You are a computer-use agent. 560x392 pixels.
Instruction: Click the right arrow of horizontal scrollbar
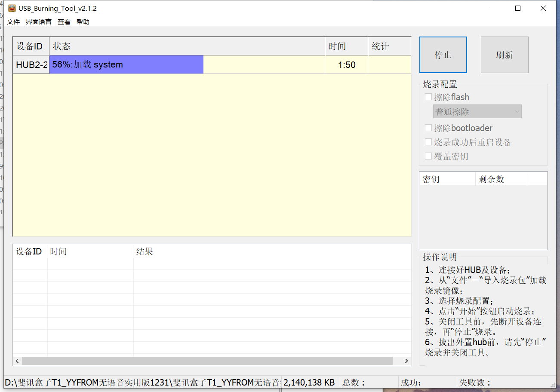pos(406,361)
